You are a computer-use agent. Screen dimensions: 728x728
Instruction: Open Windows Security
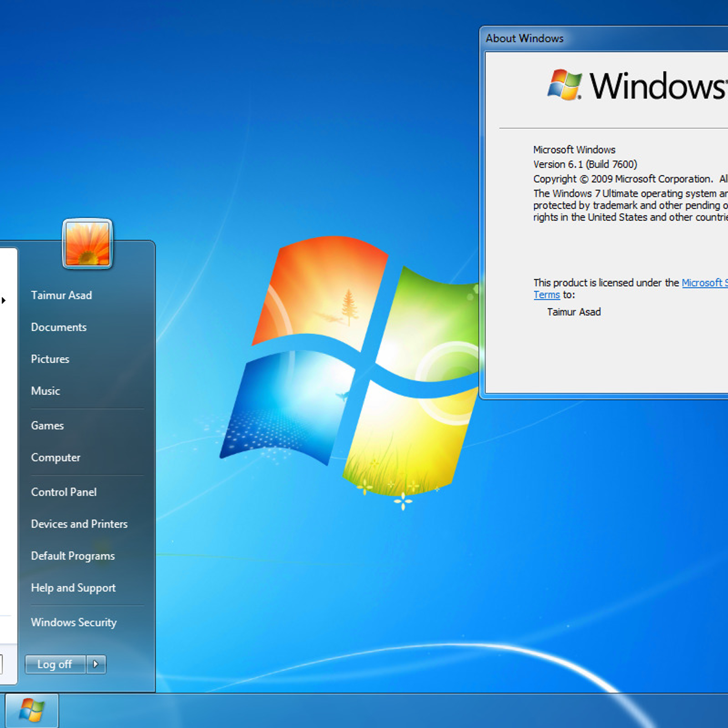[74, 622]
